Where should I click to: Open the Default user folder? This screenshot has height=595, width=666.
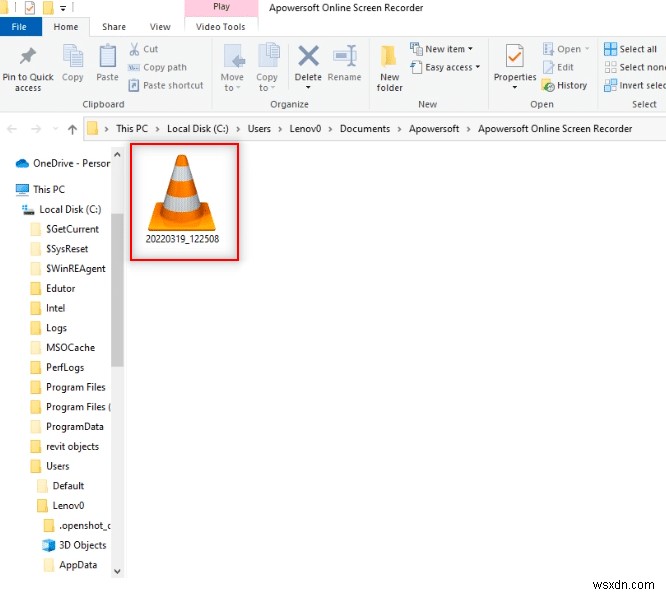tap(61, 486)
